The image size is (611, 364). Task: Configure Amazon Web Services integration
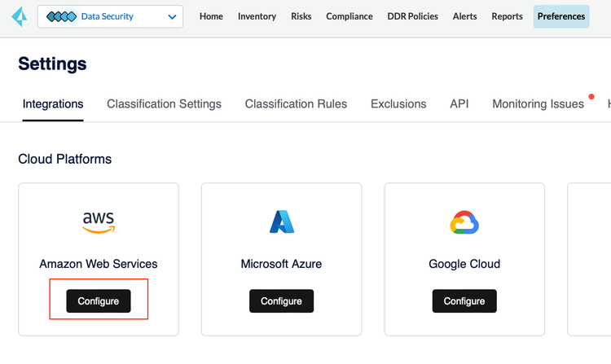[99, 301]
